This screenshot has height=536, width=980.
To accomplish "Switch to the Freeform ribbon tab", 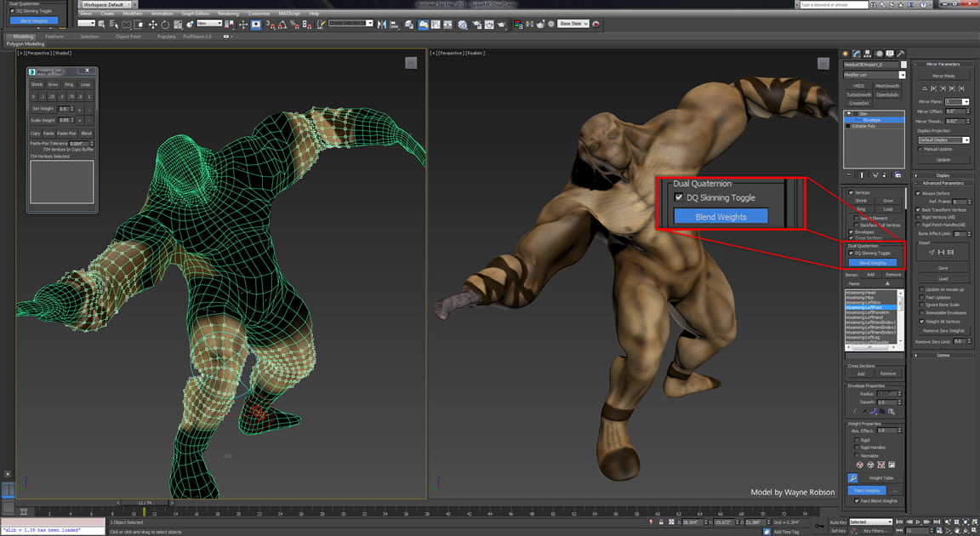I will point(54,37).
